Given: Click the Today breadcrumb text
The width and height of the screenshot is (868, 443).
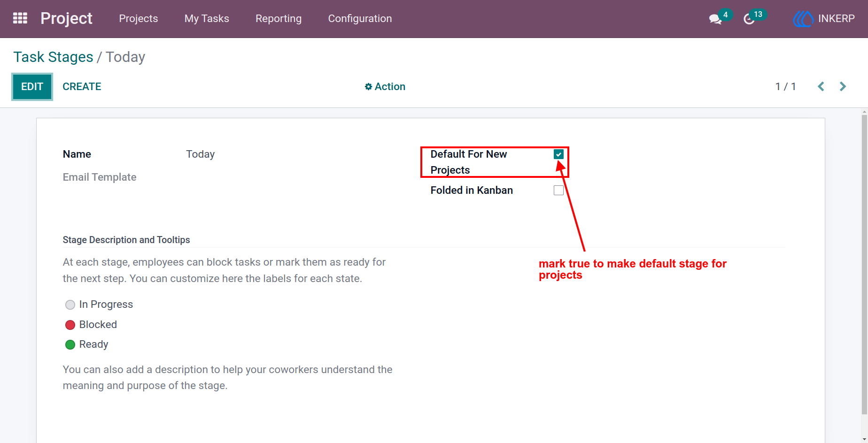Looking at the screenshot, I should (x=125, y=57).
